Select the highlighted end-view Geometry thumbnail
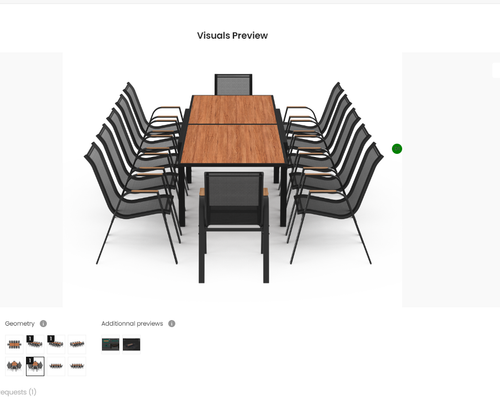 (x=35, y=366)
